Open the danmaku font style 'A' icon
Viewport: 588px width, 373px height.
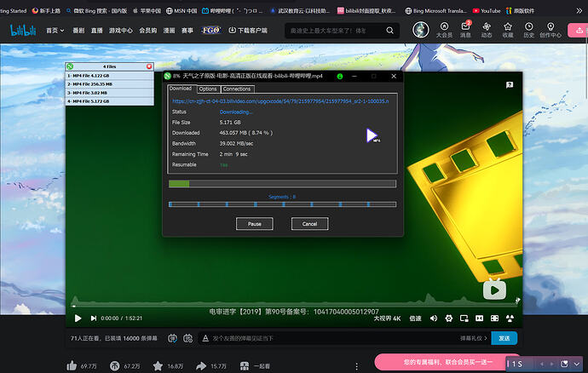(x=205, y=338)
